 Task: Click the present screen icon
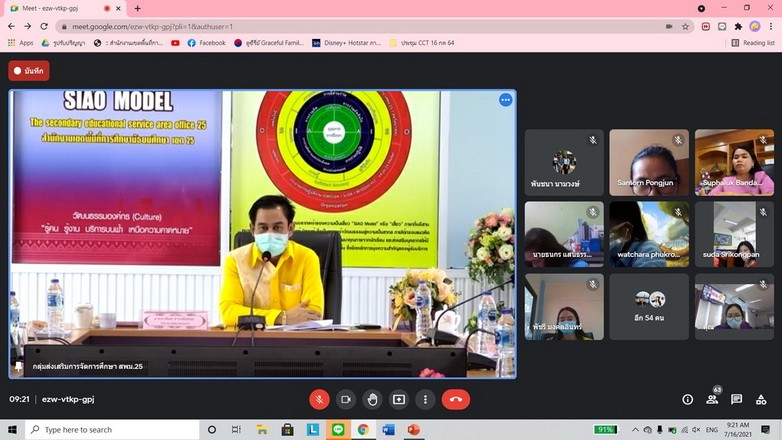tap(399, 399)
